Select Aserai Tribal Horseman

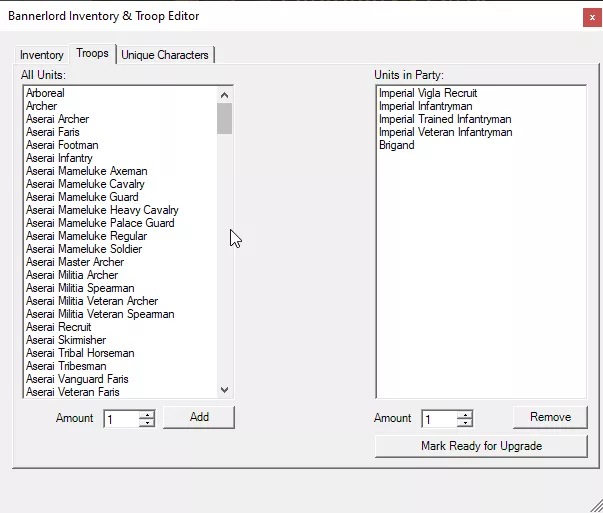coord(121,353)
